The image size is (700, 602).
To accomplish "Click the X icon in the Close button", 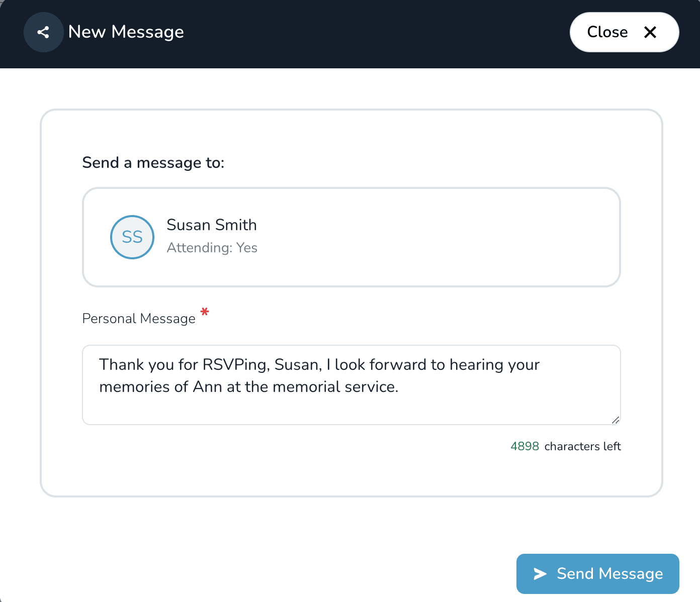I will pos(651,32).
